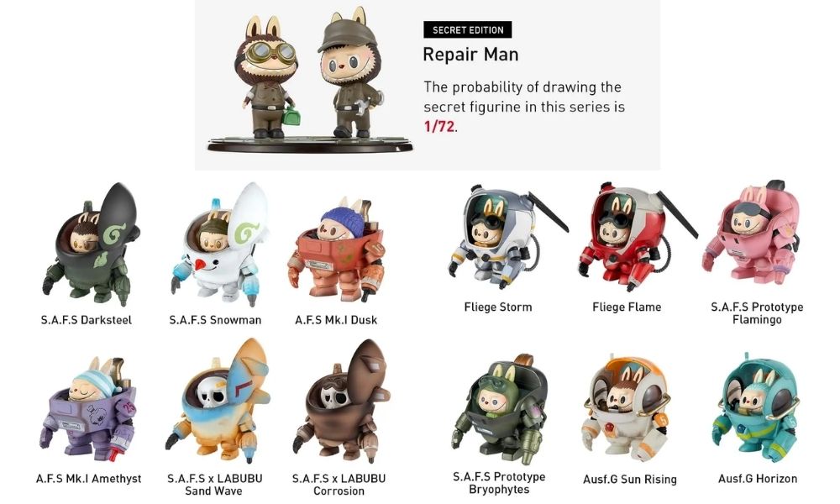Open the A.F.S Mk.I Dusk figurine

click(x=338, y=249)
